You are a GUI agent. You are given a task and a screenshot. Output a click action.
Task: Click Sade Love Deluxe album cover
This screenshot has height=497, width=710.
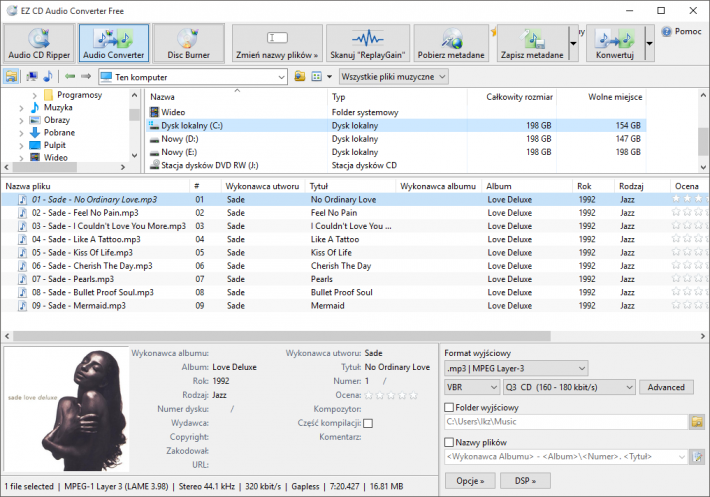point(67,410)
